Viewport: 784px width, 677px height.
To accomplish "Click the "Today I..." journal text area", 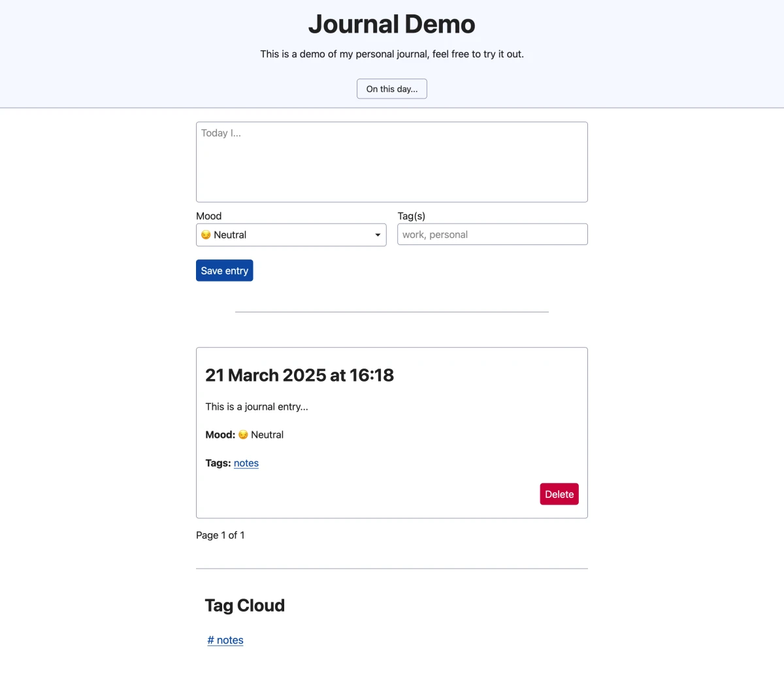I will [391, 161].
